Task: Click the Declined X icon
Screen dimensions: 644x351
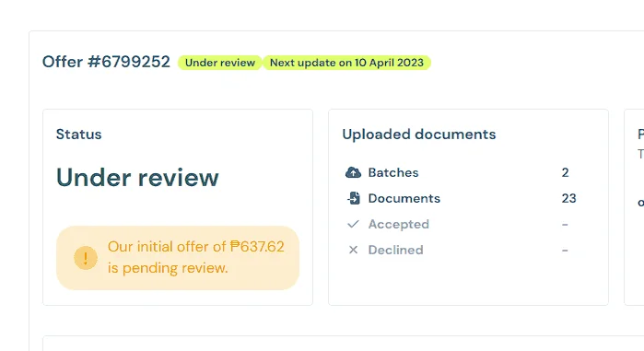Action: point(353,250)
